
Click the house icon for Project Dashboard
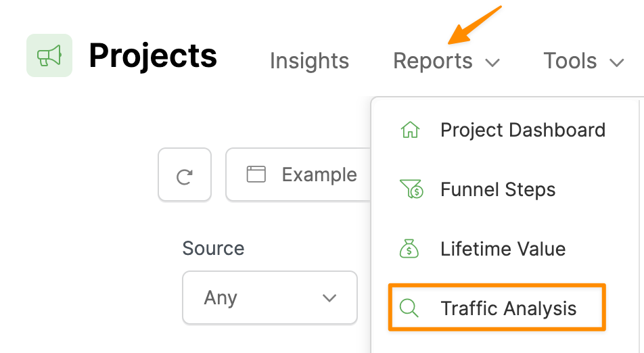410,130
